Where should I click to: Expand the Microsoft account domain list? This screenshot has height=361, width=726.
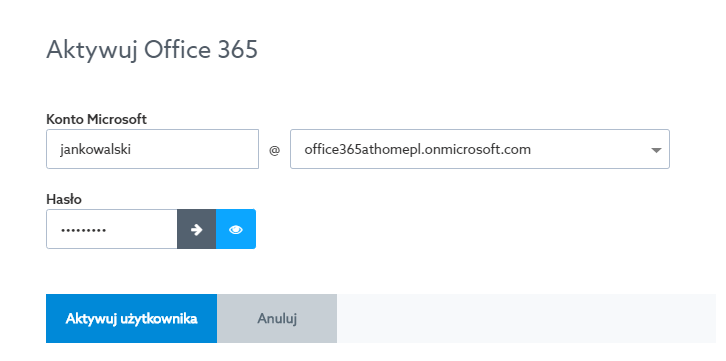tap(480, 149)
